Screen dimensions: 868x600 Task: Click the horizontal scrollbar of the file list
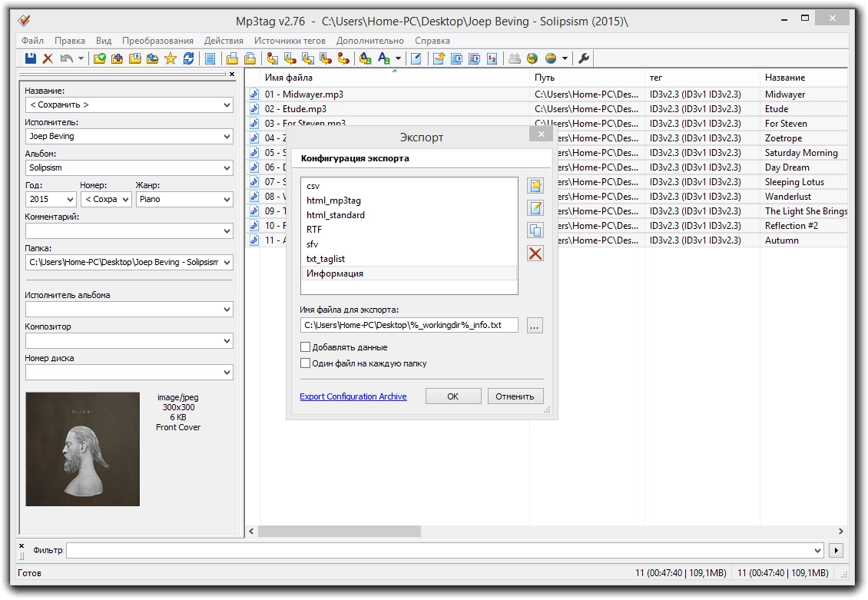pos(340,532)
